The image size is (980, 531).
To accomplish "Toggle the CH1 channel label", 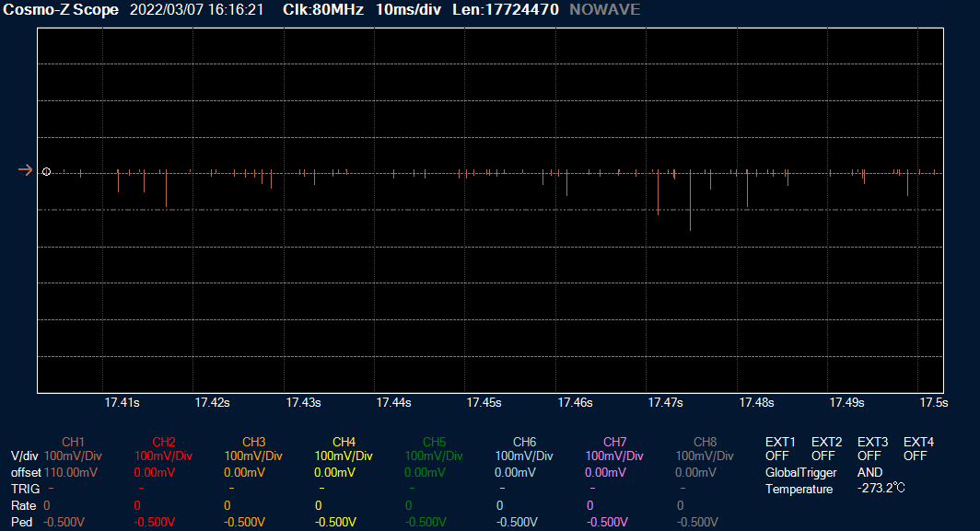I will click(x=73, y=442).
